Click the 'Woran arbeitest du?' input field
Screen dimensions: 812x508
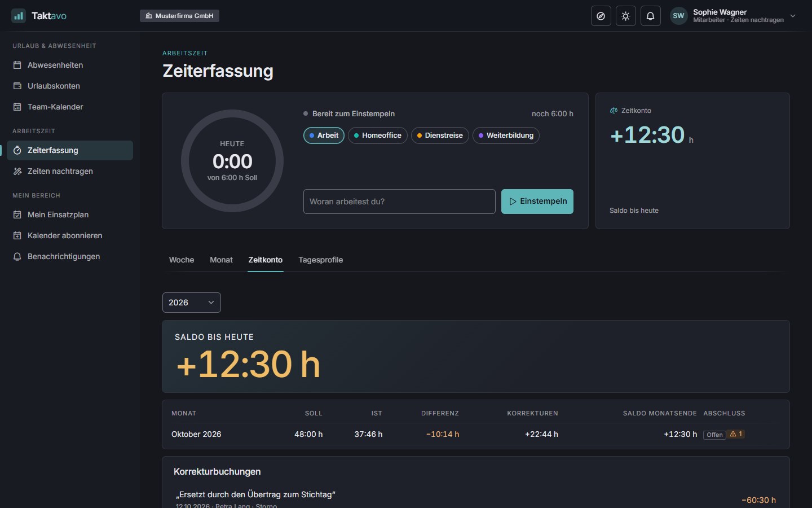[x=399, y=202]
